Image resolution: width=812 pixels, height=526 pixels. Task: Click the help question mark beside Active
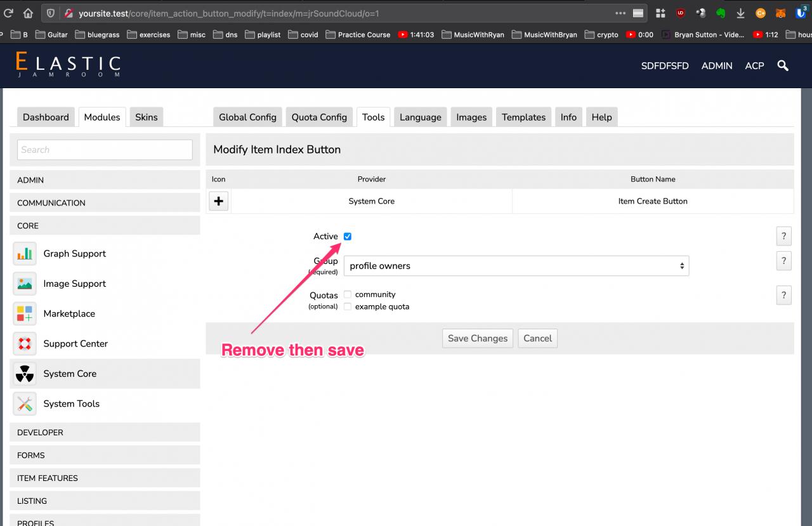pyautogui.click(x=783, y=237)
